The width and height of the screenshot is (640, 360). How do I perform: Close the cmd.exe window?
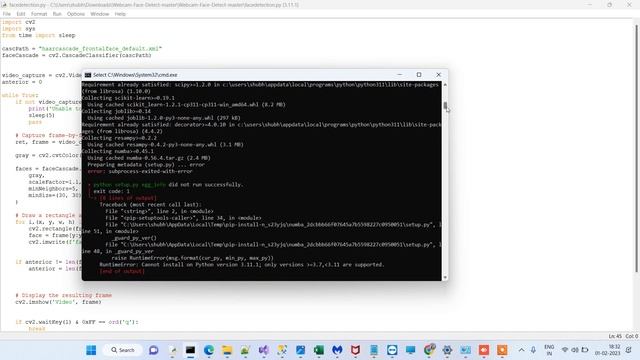(438, 75)
